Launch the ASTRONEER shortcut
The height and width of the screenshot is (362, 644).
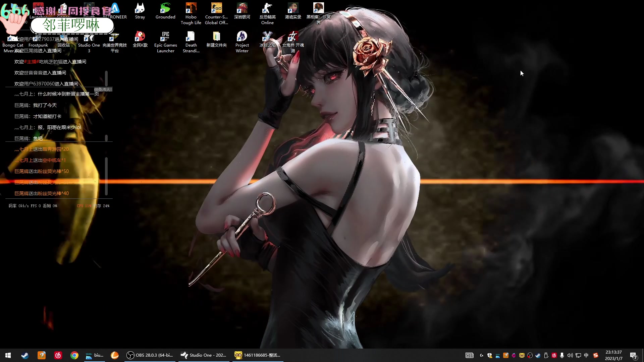tap(115, 11)
